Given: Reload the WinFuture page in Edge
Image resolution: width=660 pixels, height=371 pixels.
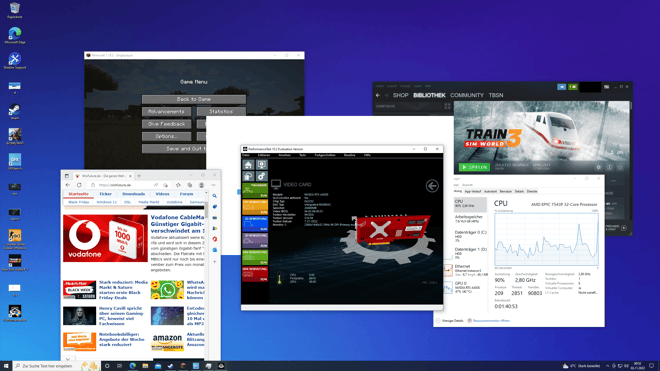Looking at the screenshot, I should [x=79, y=185].
